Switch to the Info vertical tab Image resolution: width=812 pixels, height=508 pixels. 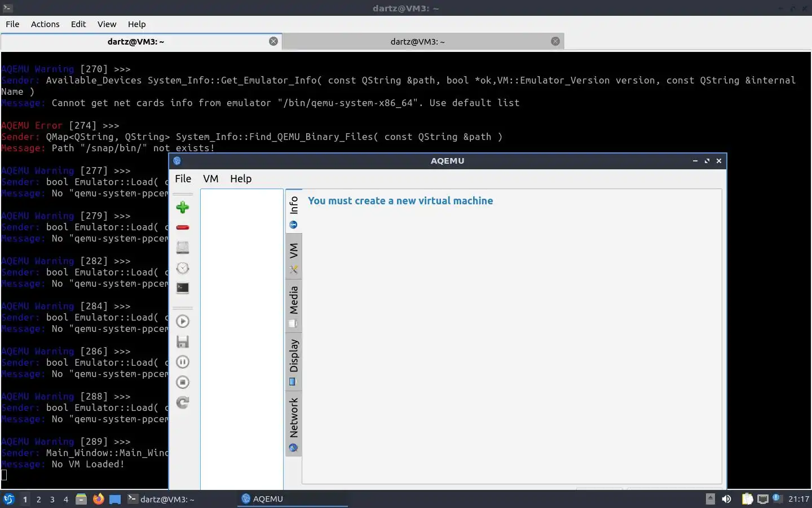tap(293, 212)
